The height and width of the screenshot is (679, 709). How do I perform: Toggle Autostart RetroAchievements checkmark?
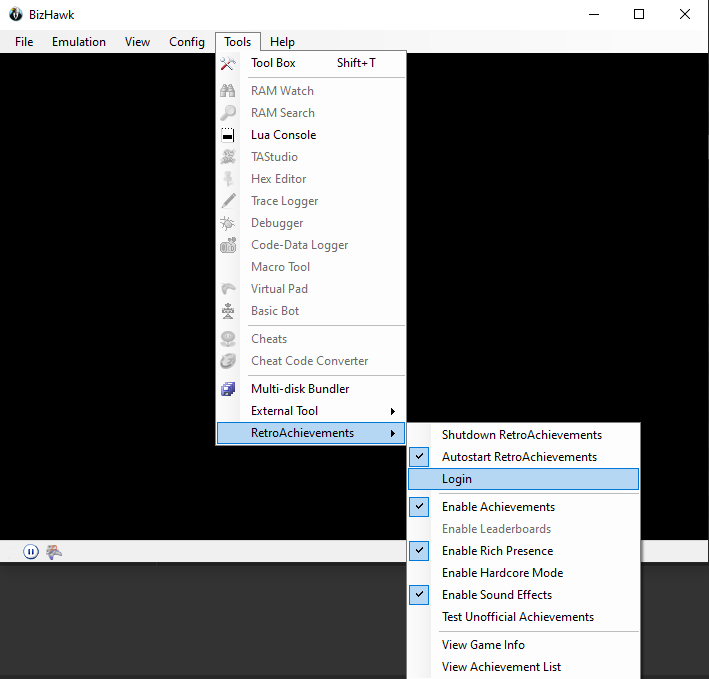[419, 457]
